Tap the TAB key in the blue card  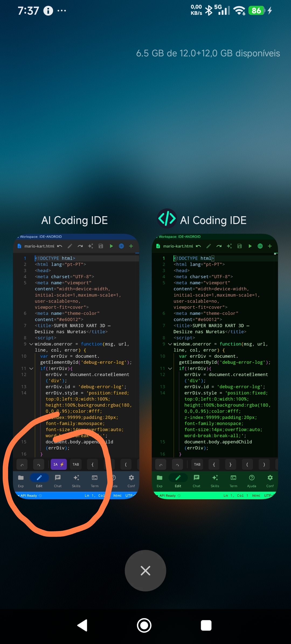76,464
